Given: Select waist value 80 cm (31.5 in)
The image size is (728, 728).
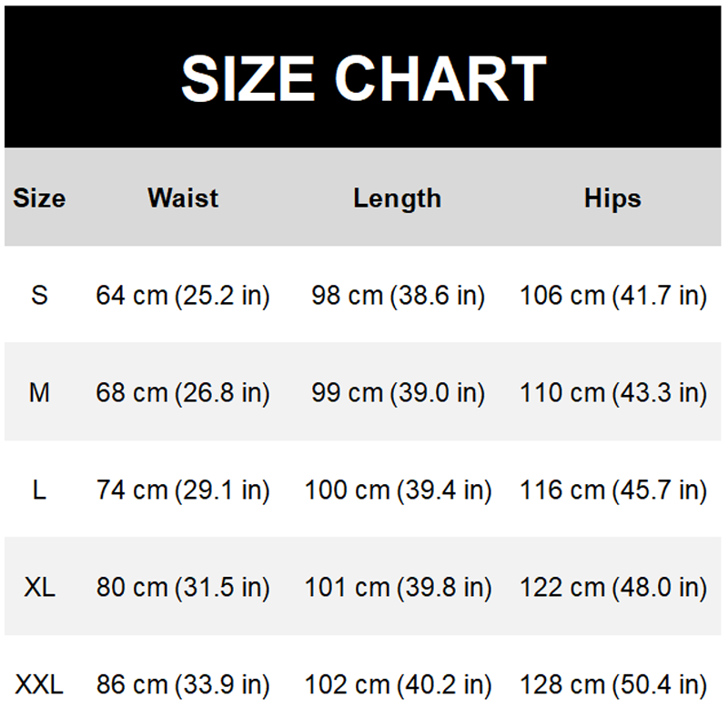Looking at the screenshot, I should point(183,588).
